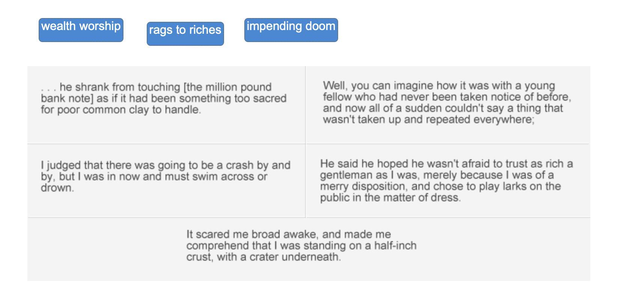The height and width of the screenshot is (290, 644).
Task: Click the quote starting 'He said he hoped'
Action: coord(446,181)
